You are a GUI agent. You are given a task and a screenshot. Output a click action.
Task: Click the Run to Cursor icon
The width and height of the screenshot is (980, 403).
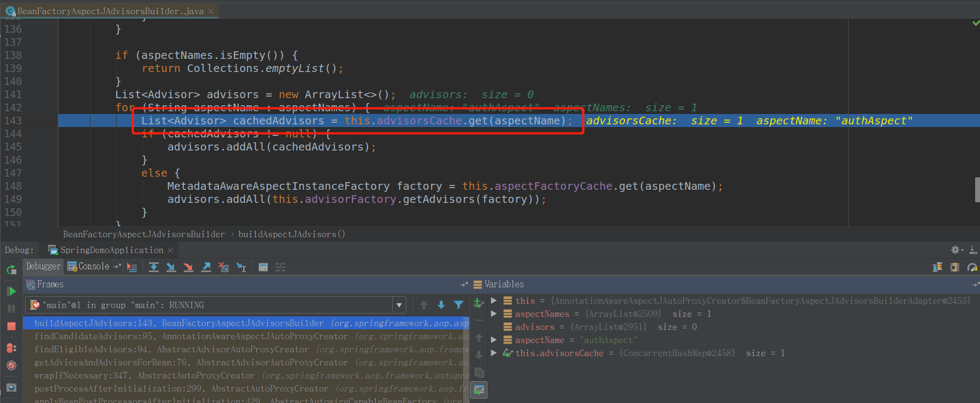pos(241,267)
